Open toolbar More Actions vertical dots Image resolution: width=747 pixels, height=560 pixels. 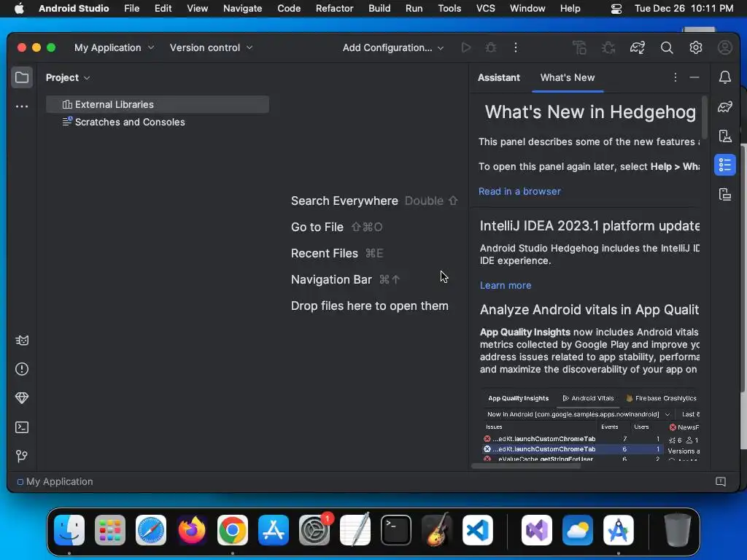point(516,47)
